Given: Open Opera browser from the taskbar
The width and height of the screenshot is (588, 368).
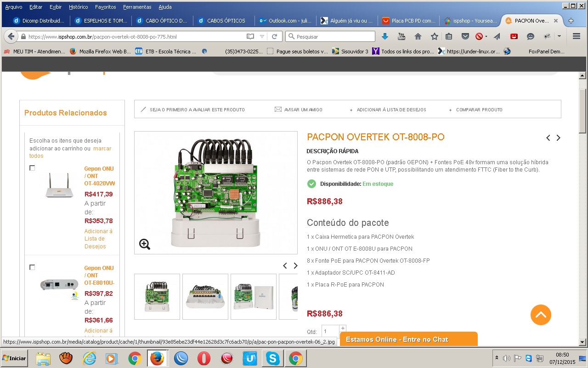Looking at the screenshot, I should pyautogui.click(x=204, y=358).
